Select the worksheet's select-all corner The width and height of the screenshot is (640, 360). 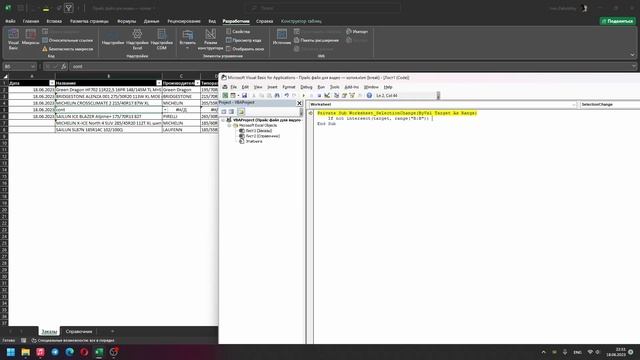5,76
